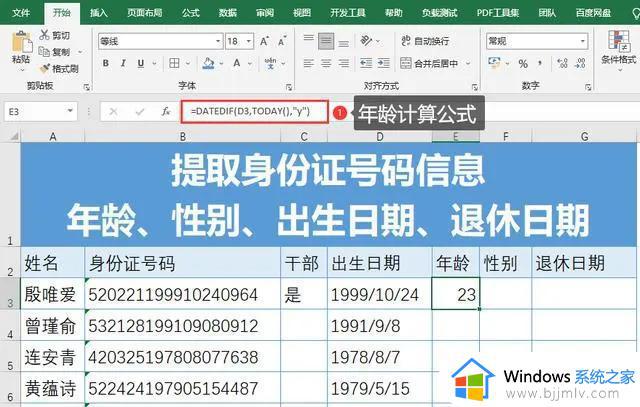Expand the Paste options arrow
640x407 pixels.
[22, 70]
